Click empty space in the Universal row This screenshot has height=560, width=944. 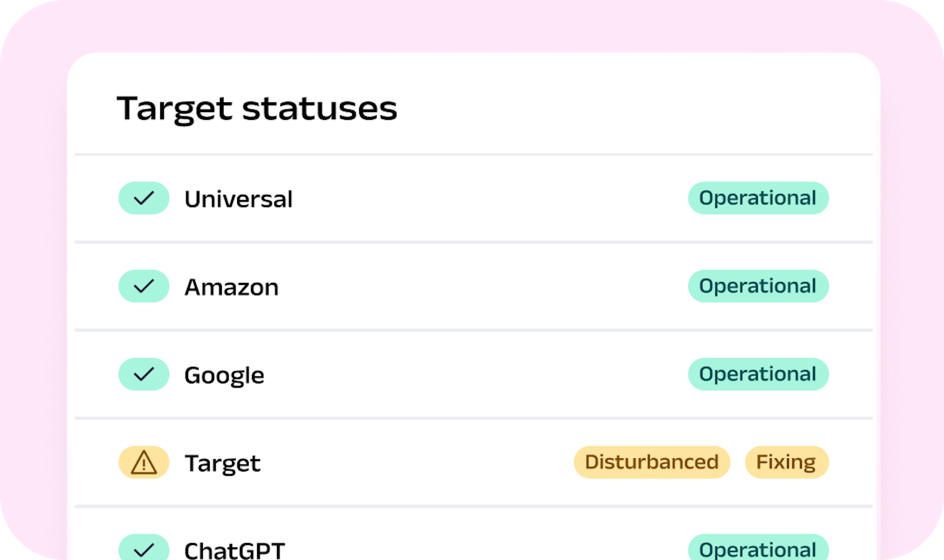coord(491,198)
